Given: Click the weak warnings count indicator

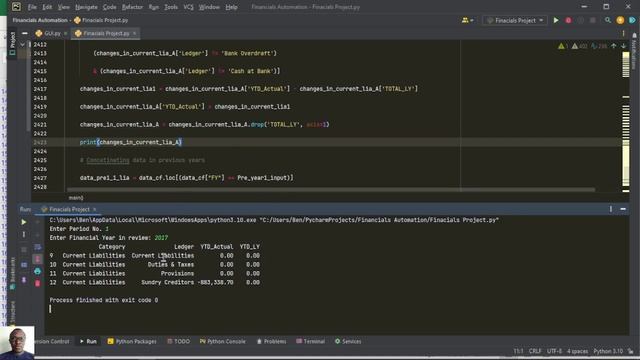Looking at the screenshot, I should pos(580,46).
